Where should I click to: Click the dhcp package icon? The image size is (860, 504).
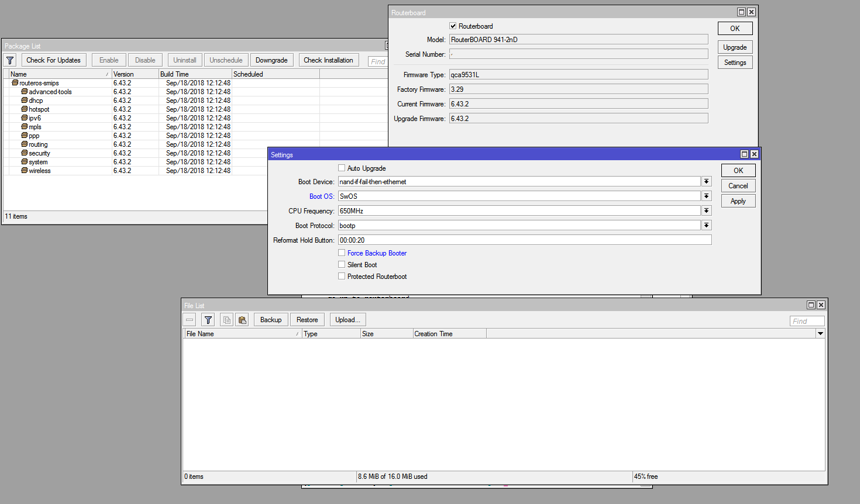(x=25, y=101)
